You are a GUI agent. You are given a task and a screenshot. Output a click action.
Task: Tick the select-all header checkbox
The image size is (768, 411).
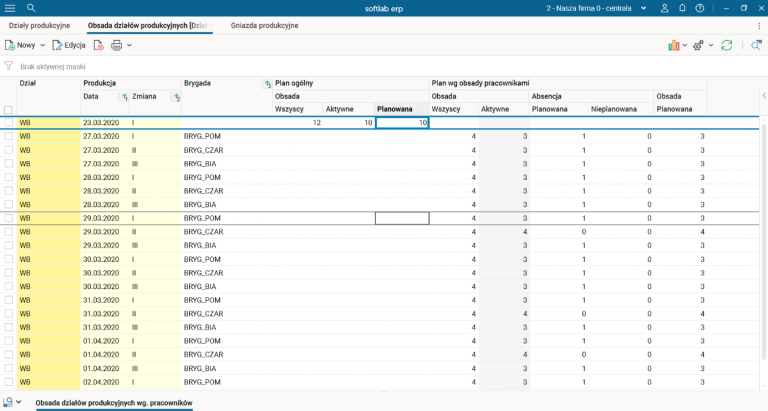(x=8, y=109)
